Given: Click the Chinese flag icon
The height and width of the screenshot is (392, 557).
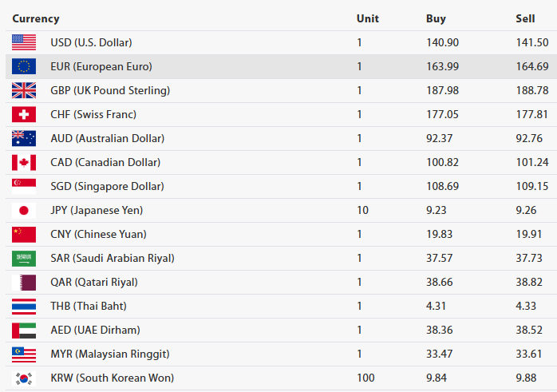Looking at the screenshot, I should point(24,234).
